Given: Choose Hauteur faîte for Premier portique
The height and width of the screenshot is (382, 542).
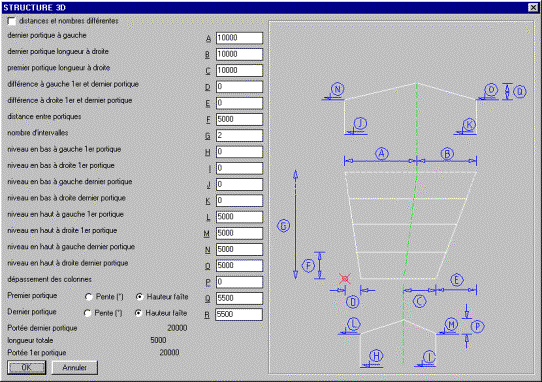Looking at the screenshot, I should [139, 297].
